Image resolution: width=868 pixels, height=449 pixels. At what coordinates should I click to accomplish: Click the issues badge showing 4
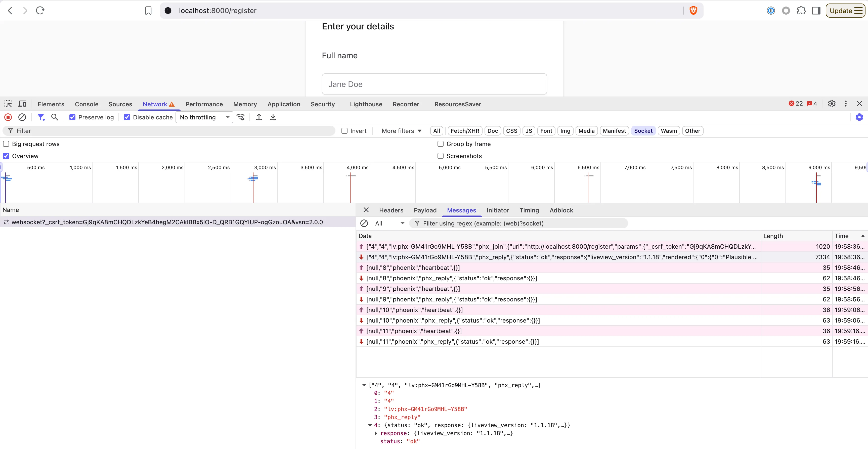[x=812, y=104]
